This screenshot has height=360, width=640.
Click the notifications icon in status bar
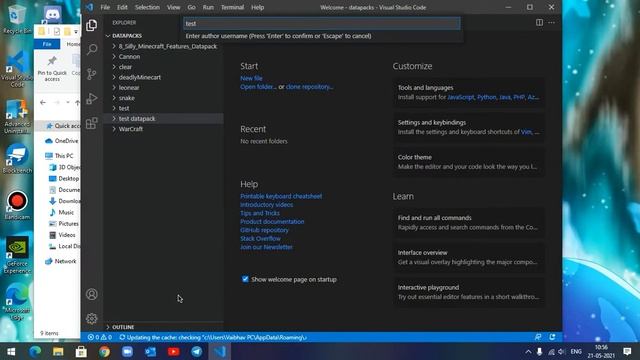[552, 337]
